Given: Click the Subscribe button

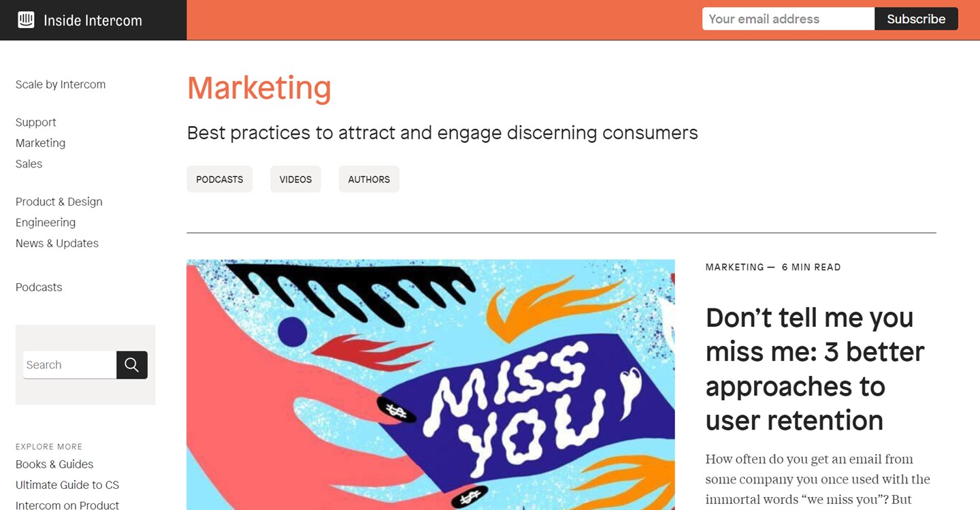Looking at the screenshot, I should point(916,19).
